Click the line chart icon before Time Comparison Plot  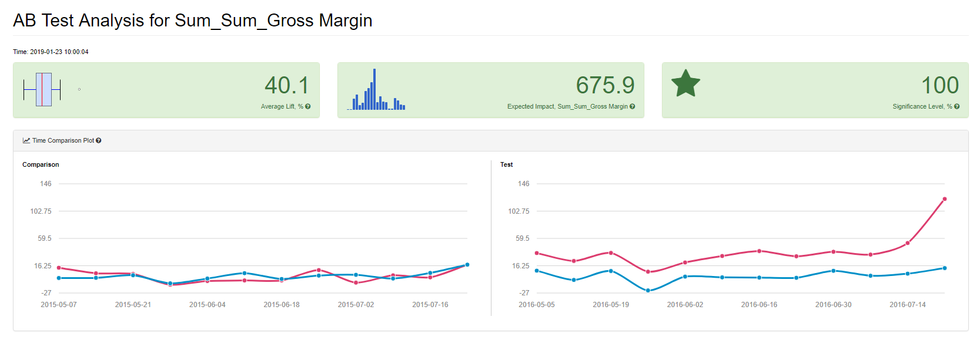[x=26, y=140]
